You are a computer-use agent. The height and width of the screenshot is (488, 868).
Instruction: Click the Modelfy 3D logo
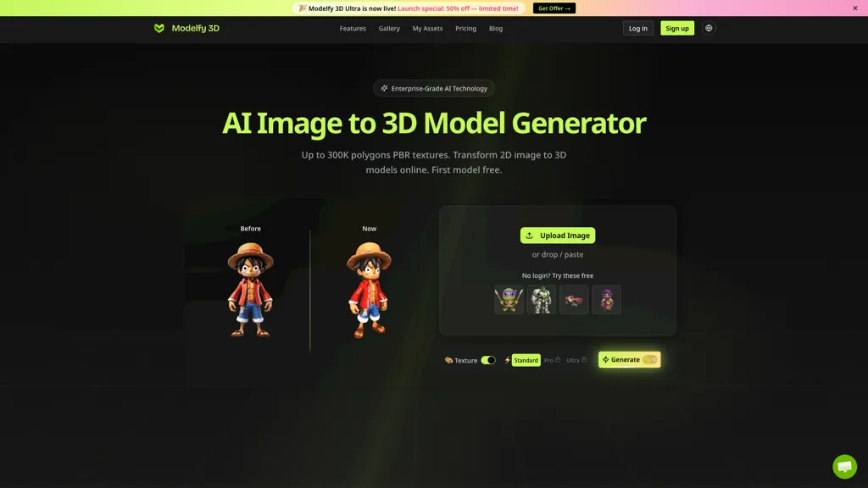pyautogui.click(x=186, y=28)
